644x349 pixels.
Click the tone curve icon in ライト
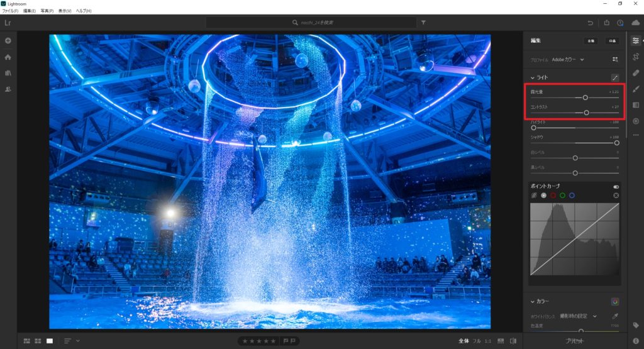coord(614,77)
